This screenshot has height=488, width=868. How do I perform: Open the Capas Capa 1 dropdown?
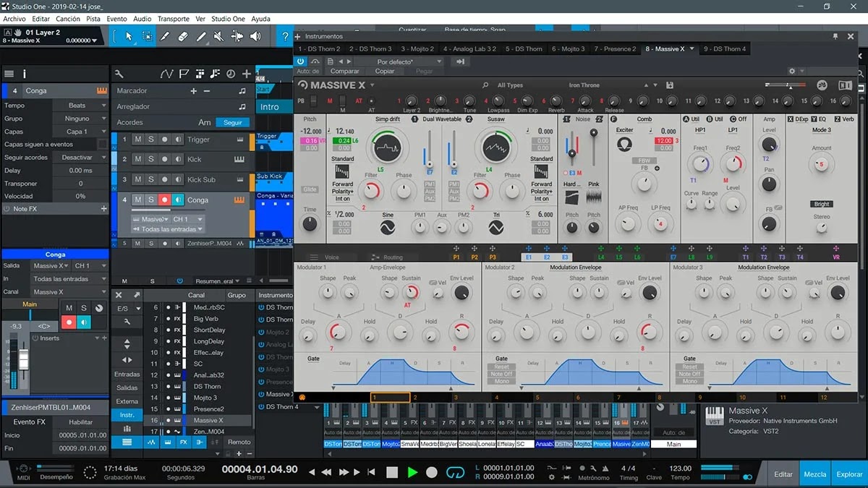(82, 132)
